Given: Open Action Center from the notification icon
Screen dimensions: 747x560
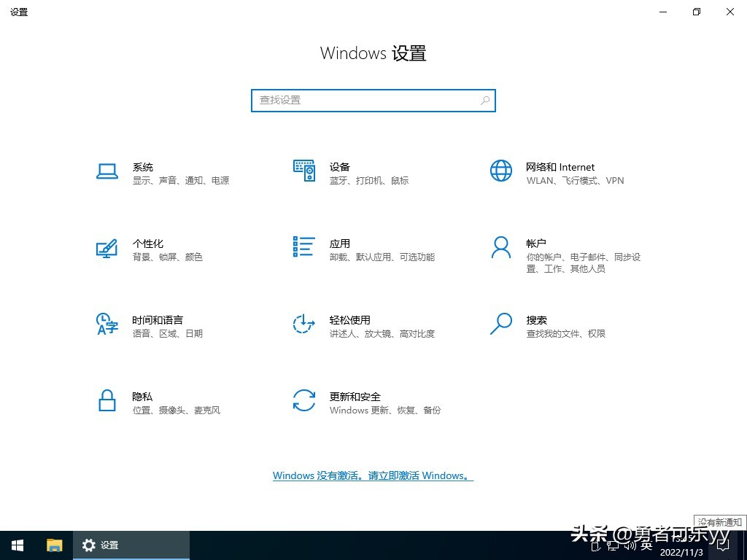Looking at the screenshot, I should click(x=722, y=545).
